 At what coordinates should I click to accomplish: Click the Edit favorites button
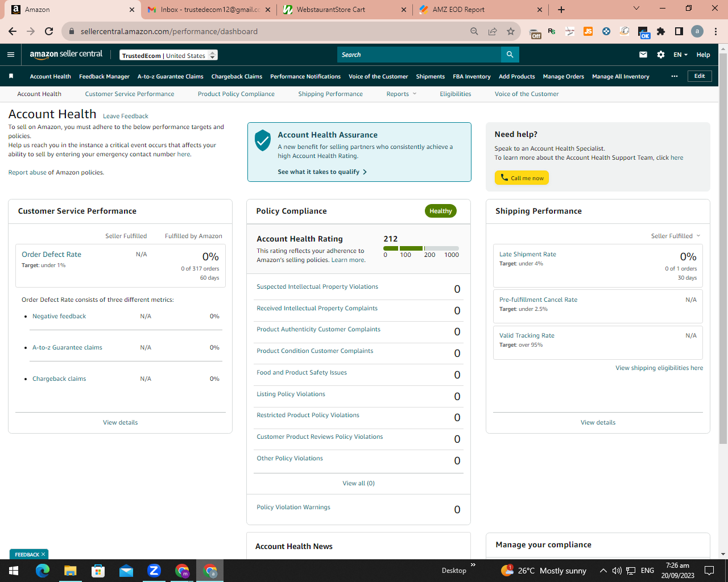pos(700,76)
